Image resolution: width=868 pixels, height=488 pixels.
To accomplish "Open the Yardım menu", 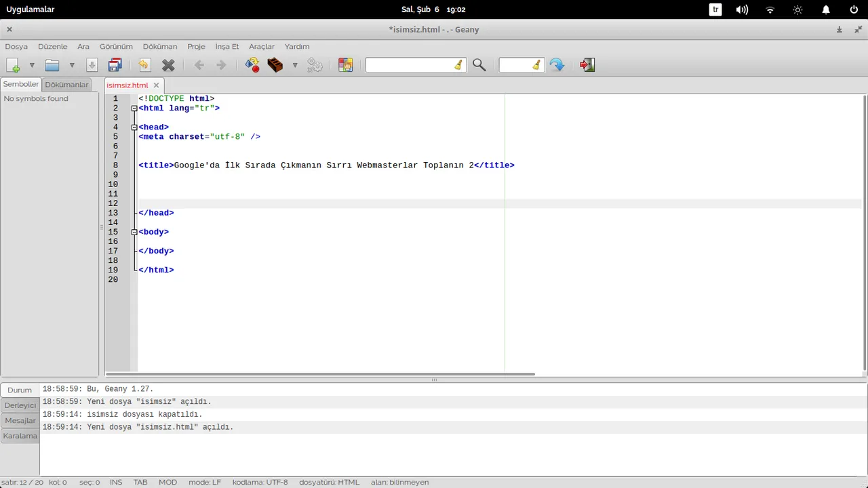I will point(297,47).
